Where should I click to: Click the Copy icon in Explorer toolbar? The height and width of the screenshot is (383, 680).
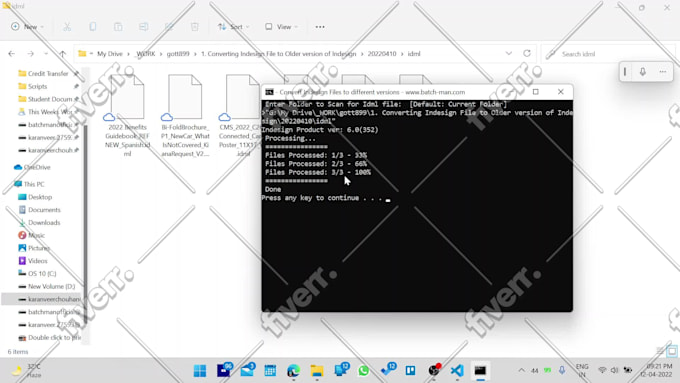tap(92, 27)
